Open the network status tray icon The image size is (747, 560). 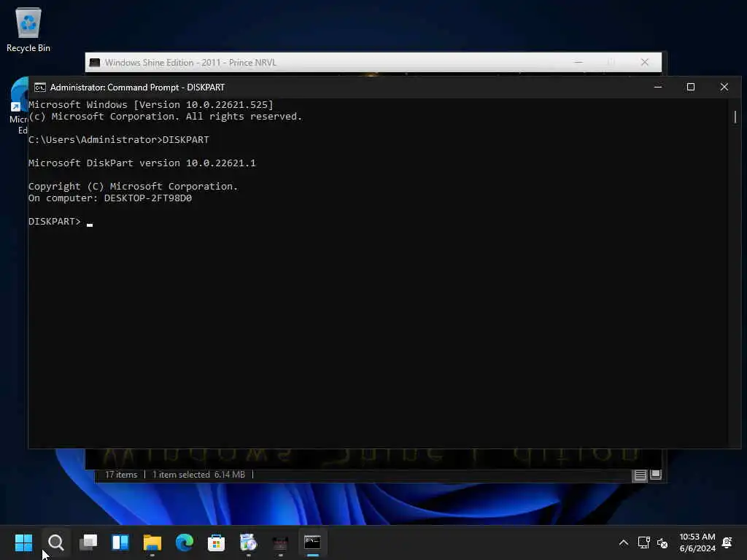tap(643, 542)
